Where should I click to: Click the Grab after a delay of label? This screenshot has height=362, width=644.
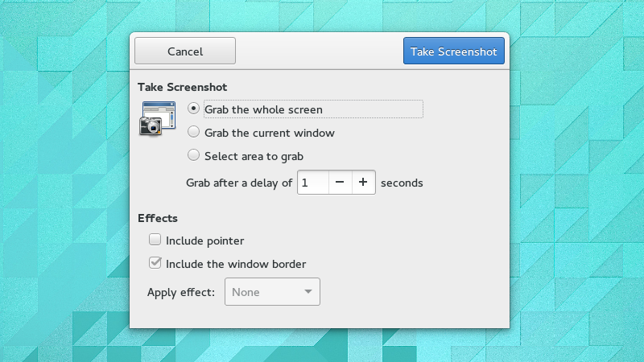tap(239, 183)
